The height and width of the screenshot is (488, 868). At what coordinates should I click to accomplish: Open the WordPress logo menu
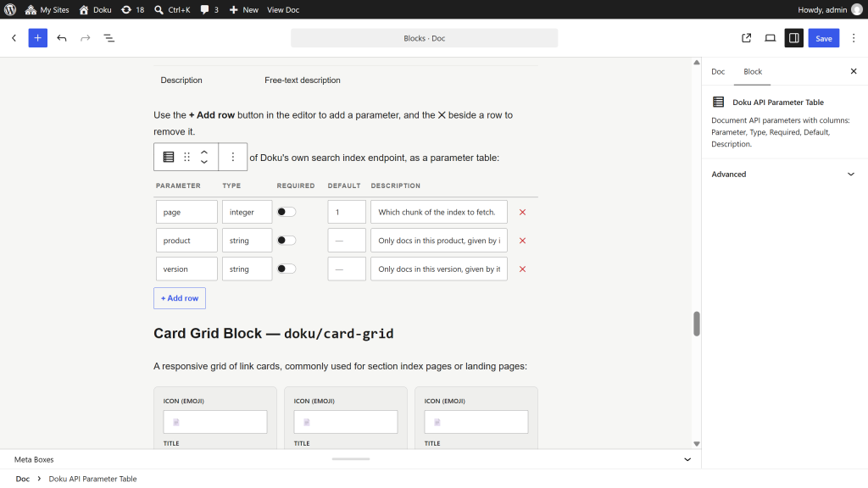click(x=10, y=9)
